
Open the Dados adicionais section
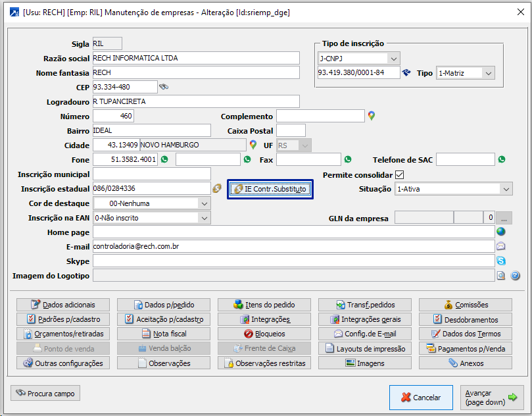pos(63,305)
